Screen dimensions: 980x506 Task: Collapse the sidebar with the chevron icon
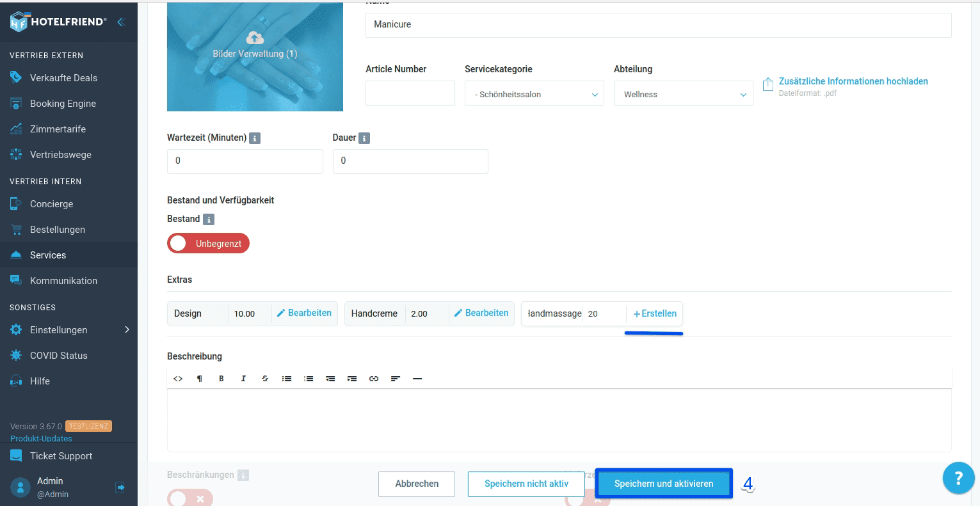click(120, 22)
